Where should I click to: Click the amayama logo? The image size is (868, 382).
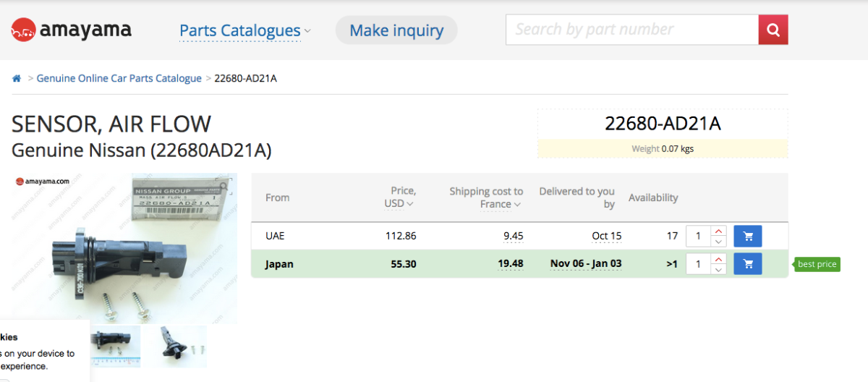coord(71,30)
